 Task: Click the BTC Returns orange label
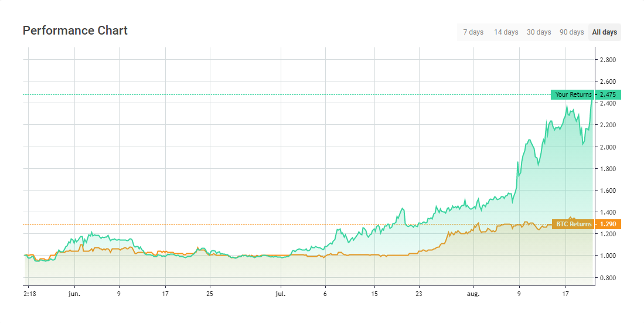[x=573, y=224]
